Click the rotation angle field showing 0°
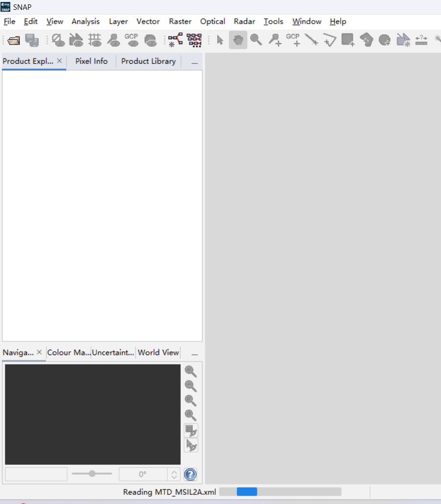 coord(143,474)
